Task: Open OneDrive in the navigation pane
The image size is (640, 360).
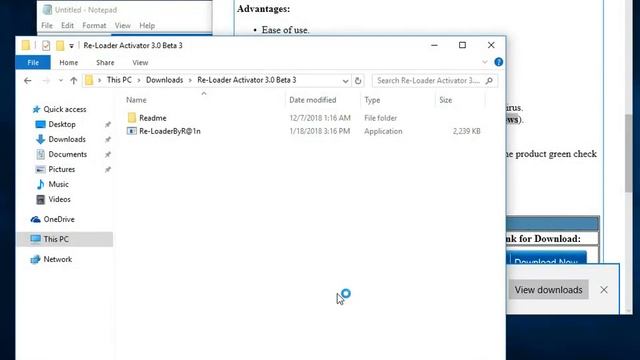Action: click(59, 219)
